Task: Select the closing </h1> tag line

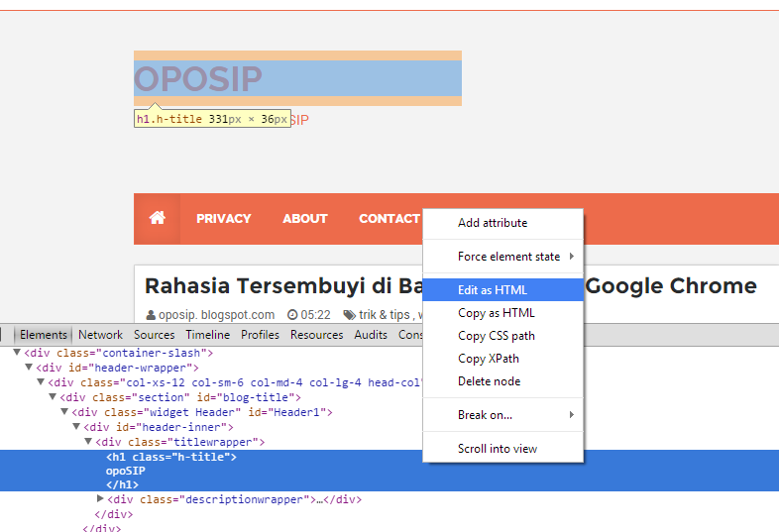Action: [x=122, y=484]
